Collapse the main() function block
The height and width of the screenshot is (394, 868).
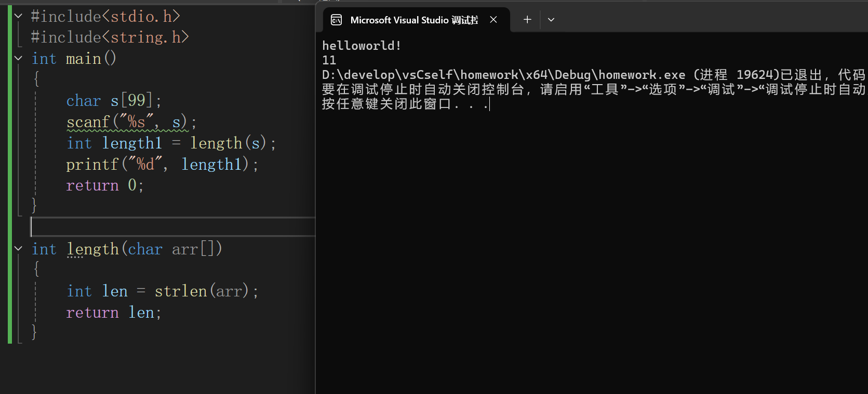tap(19, 58)
